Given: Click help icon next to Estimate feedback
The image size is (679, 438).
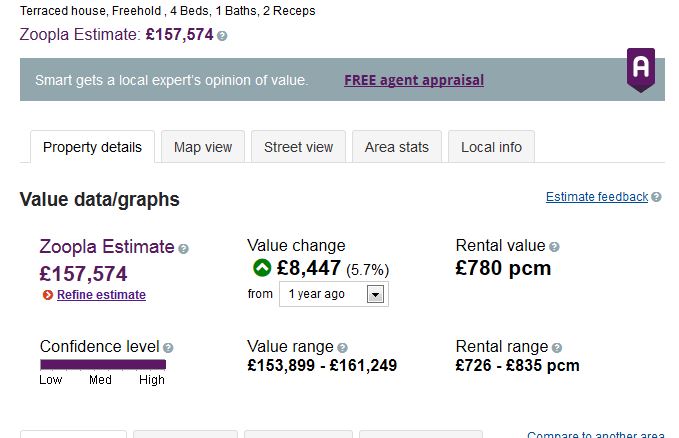Looking at the screenshot, I should [x=656, y=197].
